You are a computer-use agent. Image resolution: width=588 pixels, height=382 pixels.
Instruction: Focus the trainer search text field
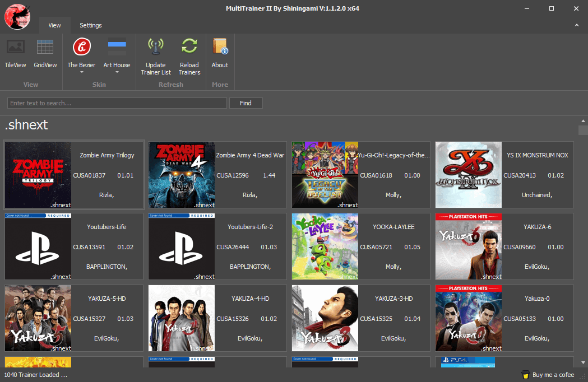117,103
